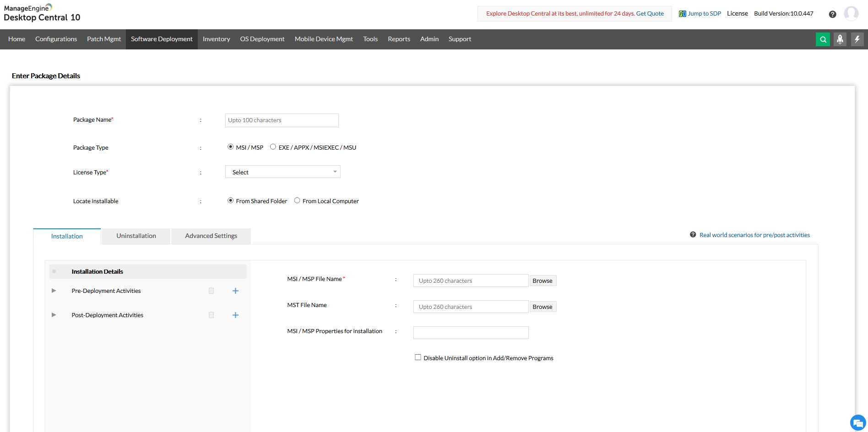This screenshot has height=432, width=868.
Task: Click the user avatar at top right
Action: point(852,13)
